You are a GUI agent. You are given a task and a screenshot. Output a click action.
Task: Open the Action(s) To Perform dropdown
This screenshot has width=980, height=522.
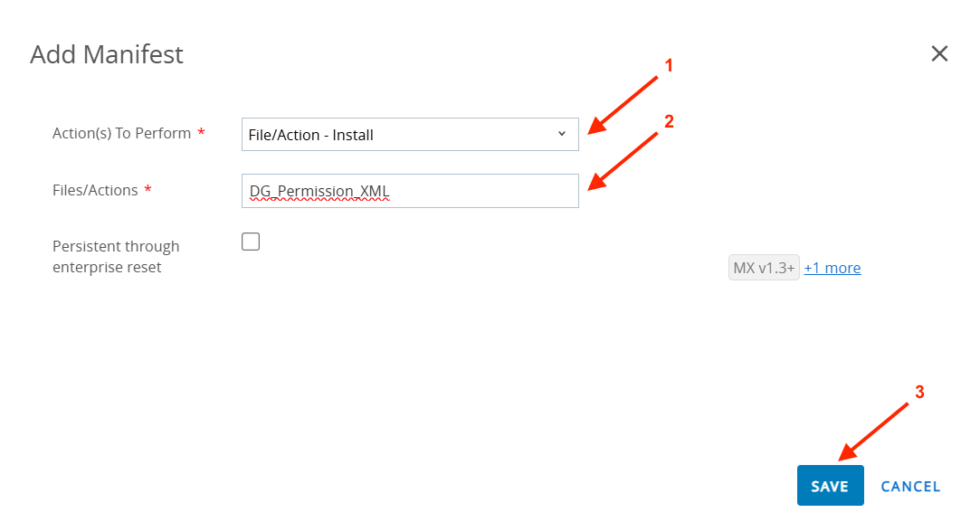click(x=409, y=135)
